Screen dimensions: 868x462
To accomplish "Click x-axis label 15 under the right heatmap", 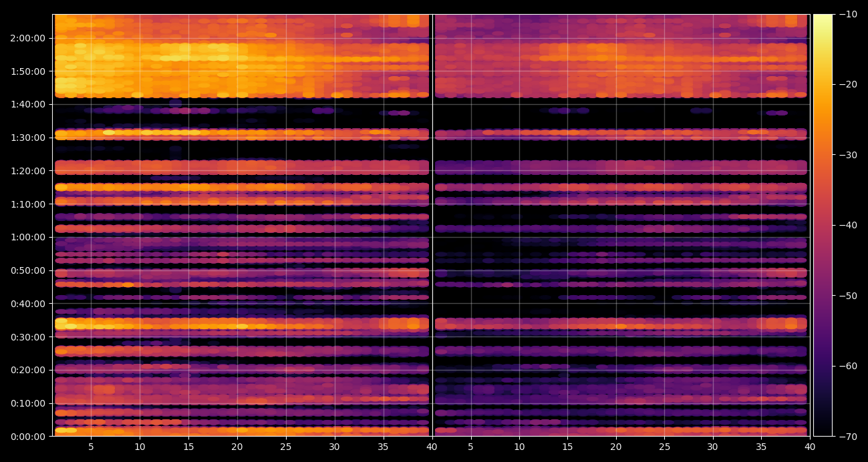I will [567, 447].
